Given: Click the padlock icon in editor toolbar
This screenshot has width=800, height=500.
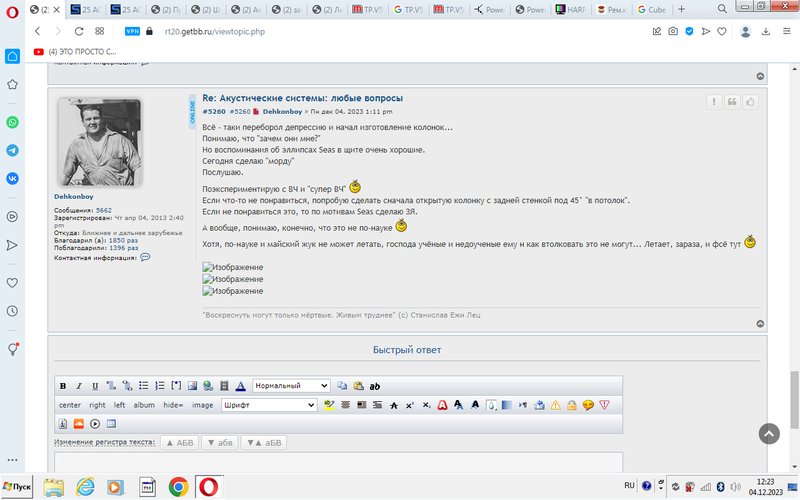Looking at the screenshot, I should pos(572,405).
